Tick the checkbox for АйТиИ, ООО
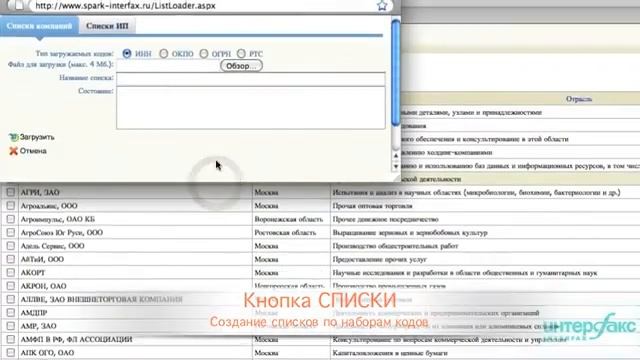640x360 pixels. coord(11,259)
